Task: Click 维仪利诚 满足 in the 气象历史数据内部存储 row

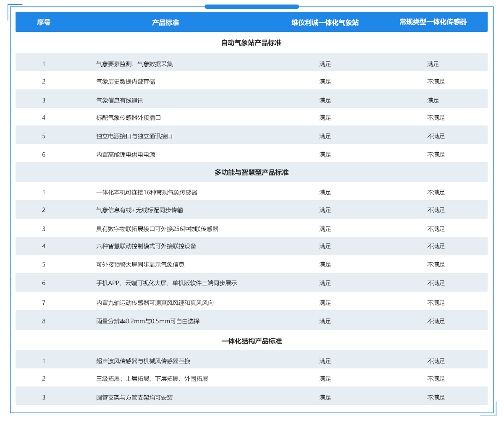Action: pos(325,81)
